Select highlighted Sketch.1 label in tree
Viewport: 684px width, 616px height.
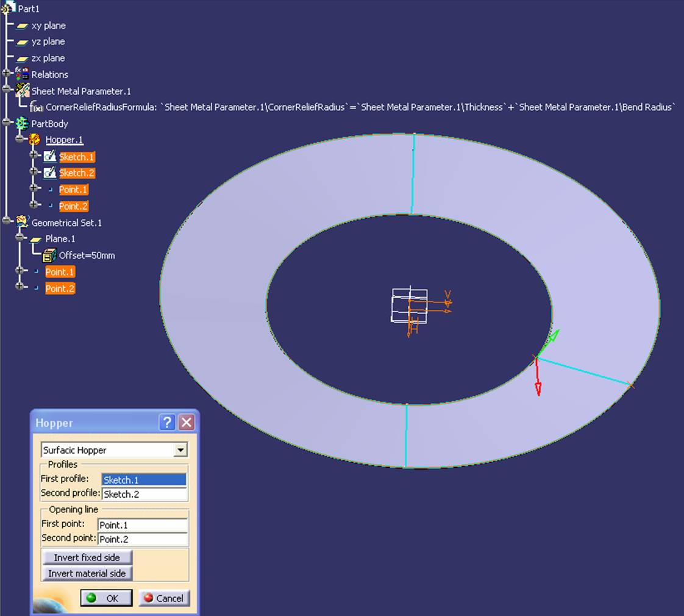point(77,157)
